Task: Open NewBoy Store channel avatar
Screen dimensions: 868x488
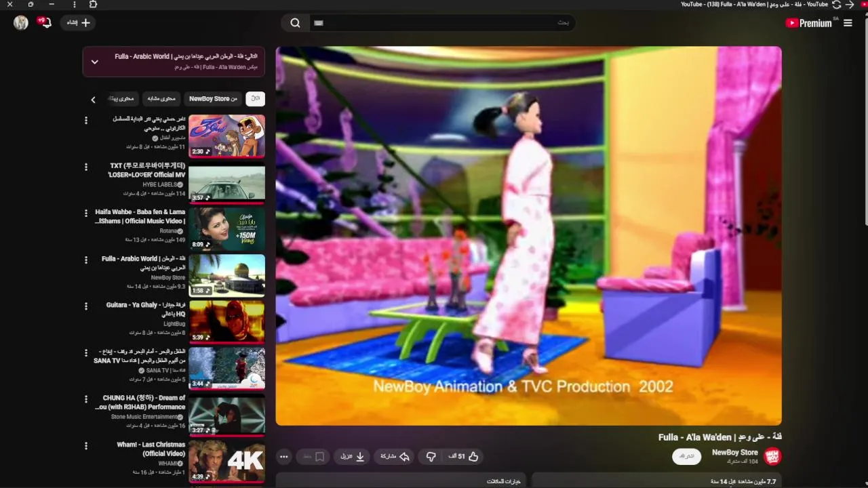Action: [x=772, y=456]
